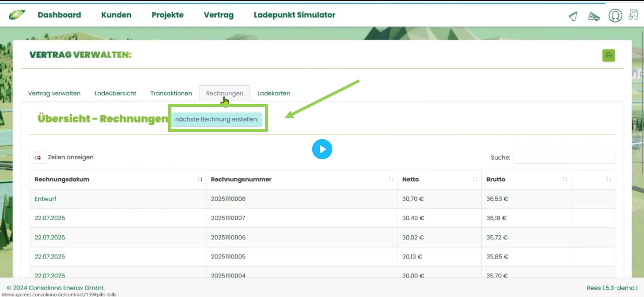Open Ladepunkt Simulator in navigation
This screenshot has width=644, height=297.
[x=294, y=15]
